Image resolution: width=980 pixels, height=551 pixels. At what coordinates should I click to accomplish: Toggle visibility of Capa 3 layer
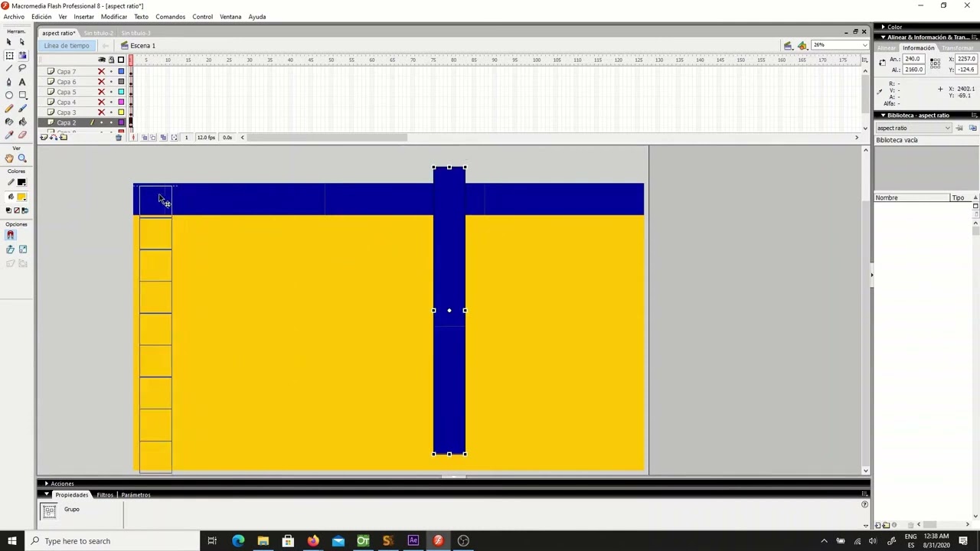[101, 112]
